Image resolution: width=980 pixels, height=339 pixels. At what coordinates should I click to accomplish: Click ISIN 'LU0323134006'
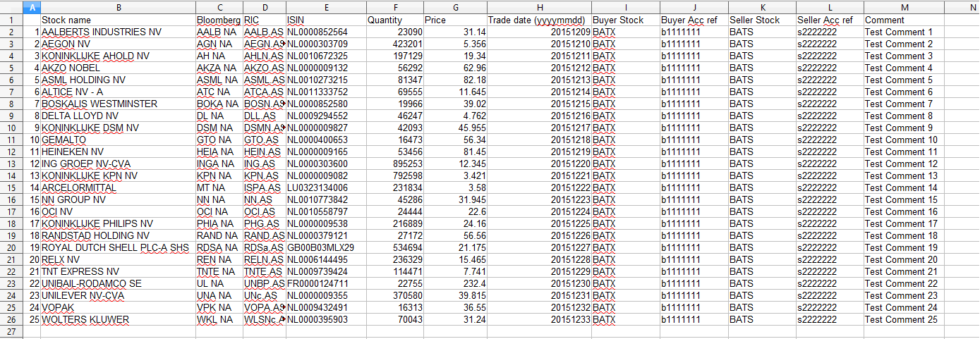pyautogui.click(x=326, y=187)
